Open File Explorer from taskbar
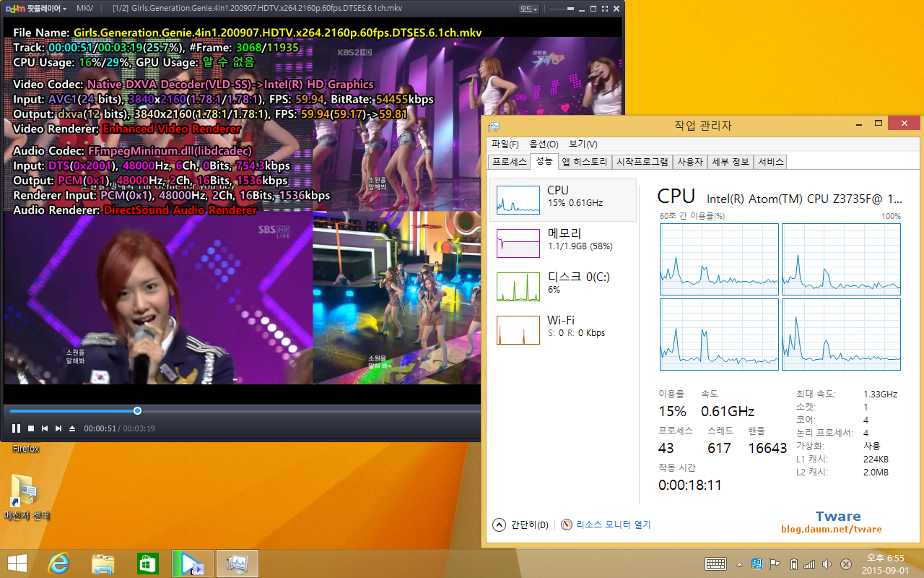Viewport: 924px width, 578px height. 103,564
